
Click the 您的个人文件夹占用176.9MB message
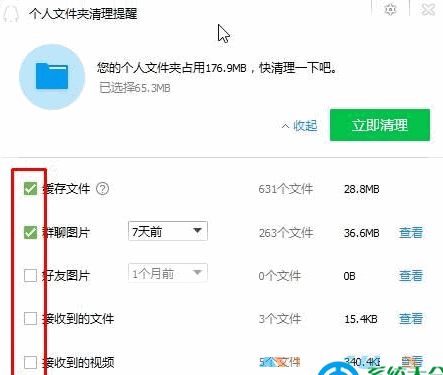[217, 68]
